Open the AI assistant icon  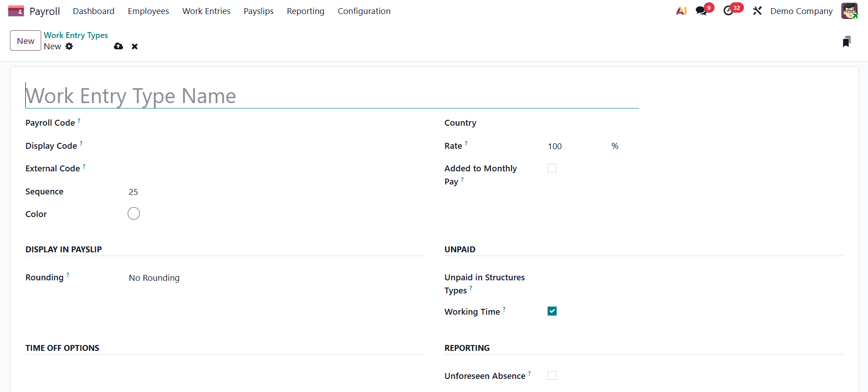click(x=681, y=11)
